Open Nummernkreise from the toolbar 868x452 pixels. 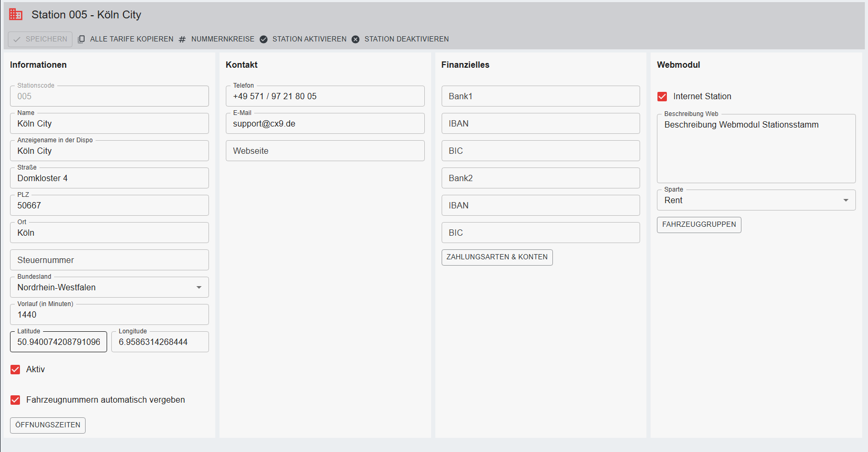[222, 39]
